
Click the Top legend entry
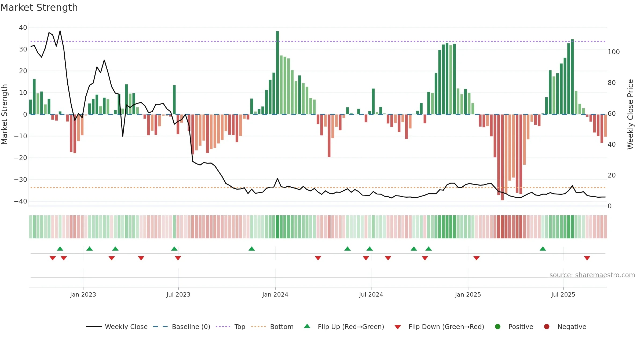(x=230, y=327)
